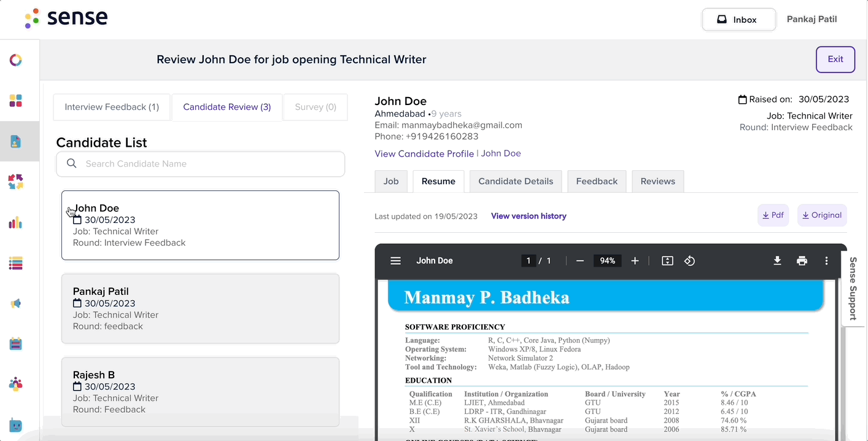Select the John Doe candidate card

[200, 225]
